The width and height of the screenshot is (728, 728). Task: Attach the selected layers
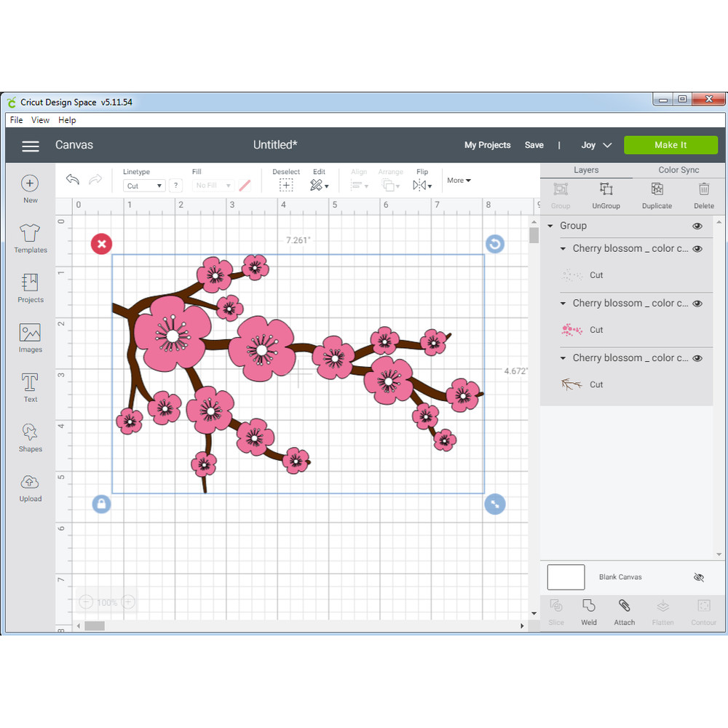[624, 611]
